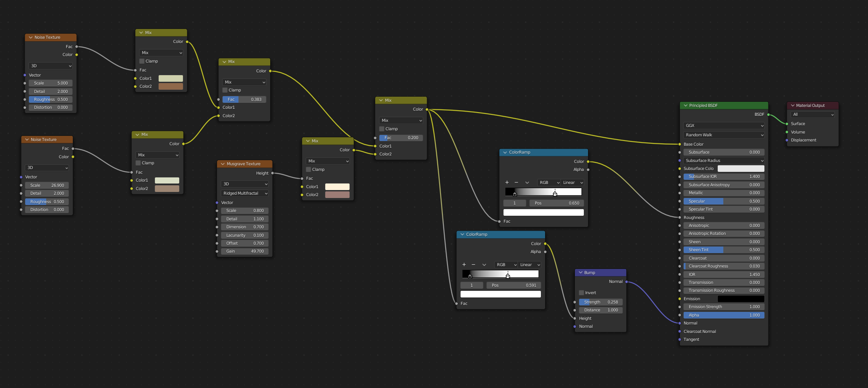868x388 pixels.
Task: Collapse the Bump node with its header arrow
Action: coord(581,273)
